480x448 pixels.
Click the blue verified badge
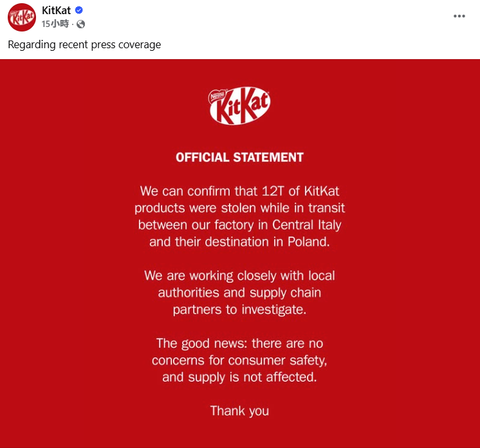pos(79,11)
